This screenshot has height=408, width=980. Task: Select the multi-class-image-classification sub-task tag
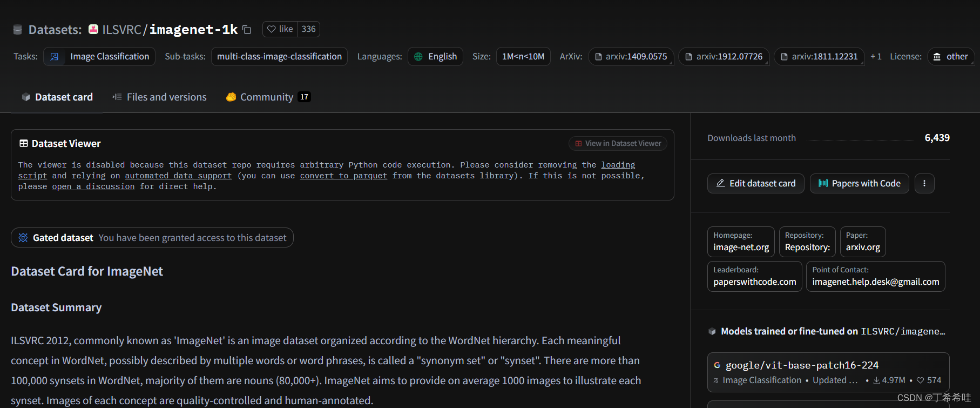coord(279,57)
